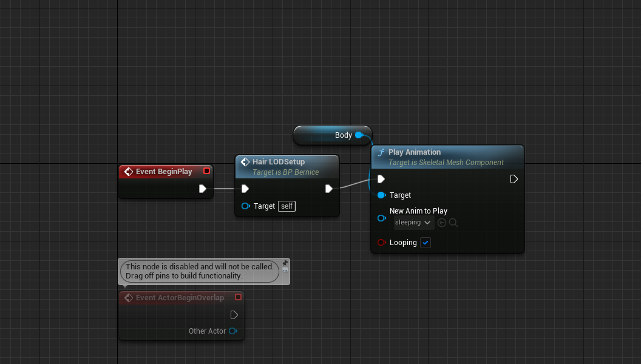Click the Body variable output pin
The image size is (641, 364).
tap(359, 135)
